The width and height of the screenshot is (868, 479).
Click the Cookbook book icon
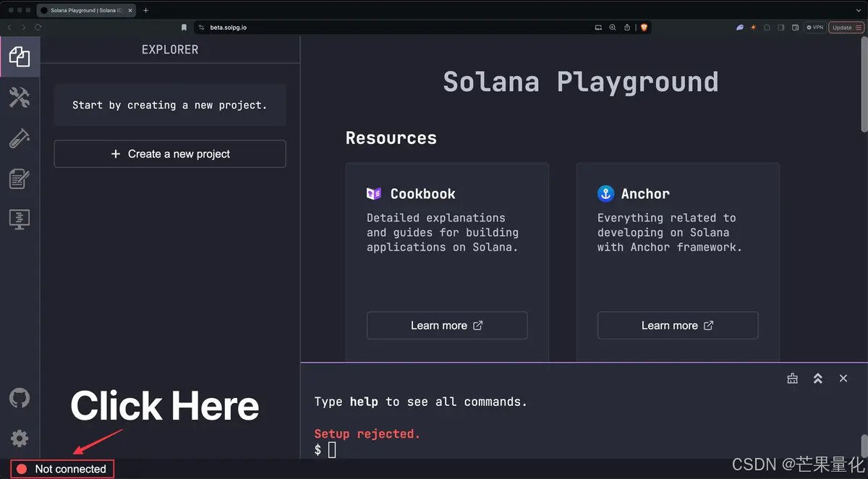[x=374, y=194]
